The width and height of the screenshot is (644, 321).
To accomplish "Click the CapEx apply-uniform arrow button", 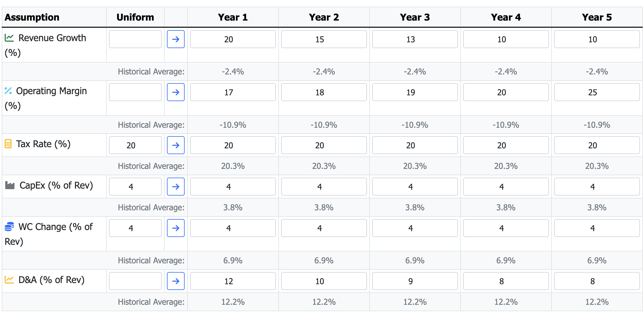I will (176, 187).
